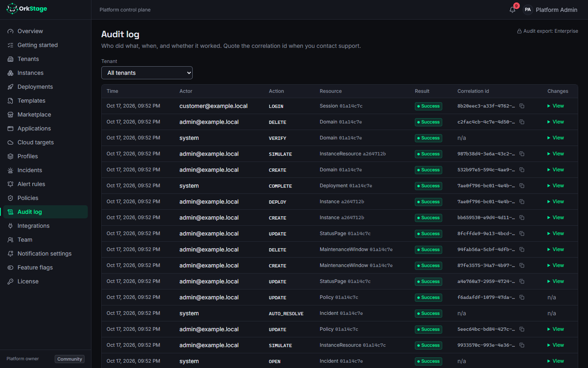Click the AUTO_RESOLVE action text
The width and height of the screenshot is (588, 368).
[x=286, y=314]
